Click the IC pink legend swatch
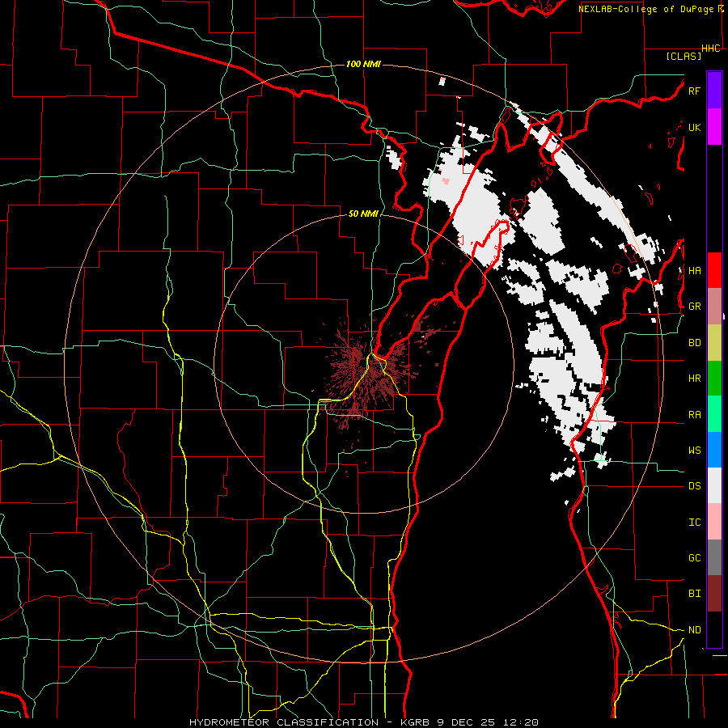Image resolution: width=728 pixels, height=728 pixels. [714, 522]
